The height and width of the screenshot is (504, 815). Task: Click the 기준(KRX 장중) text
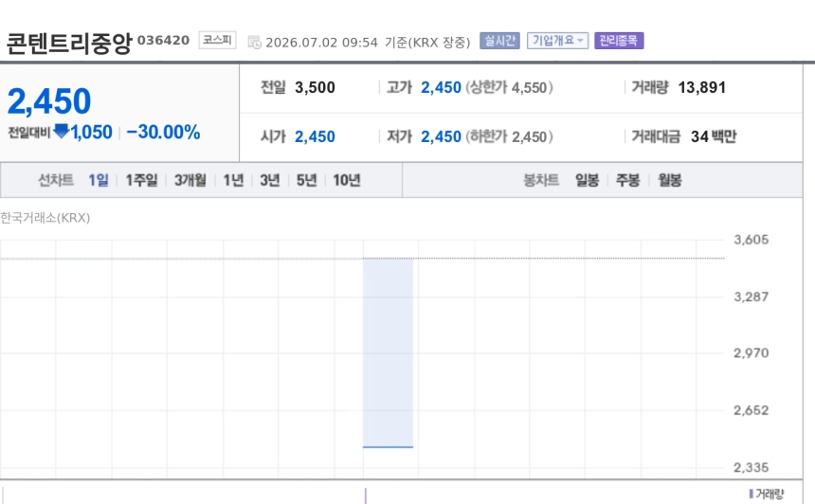427,43
